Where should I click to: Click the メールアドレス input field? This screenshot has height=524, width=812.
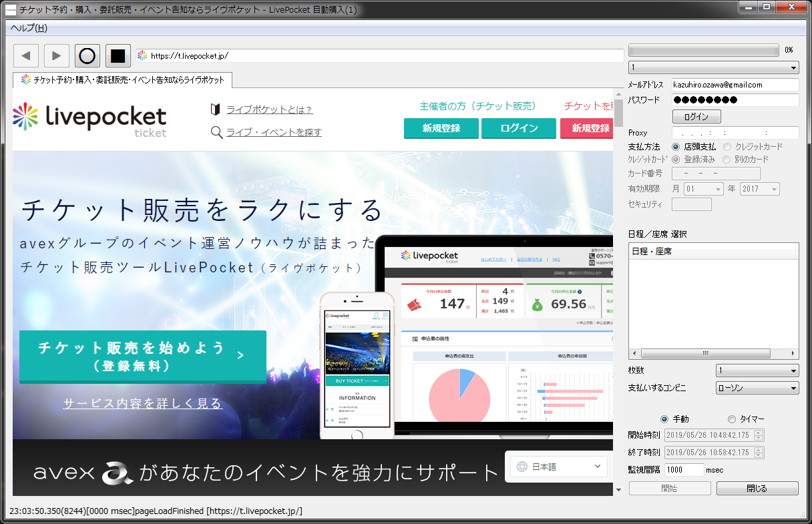pyautogui.click(x=735, y=85)
